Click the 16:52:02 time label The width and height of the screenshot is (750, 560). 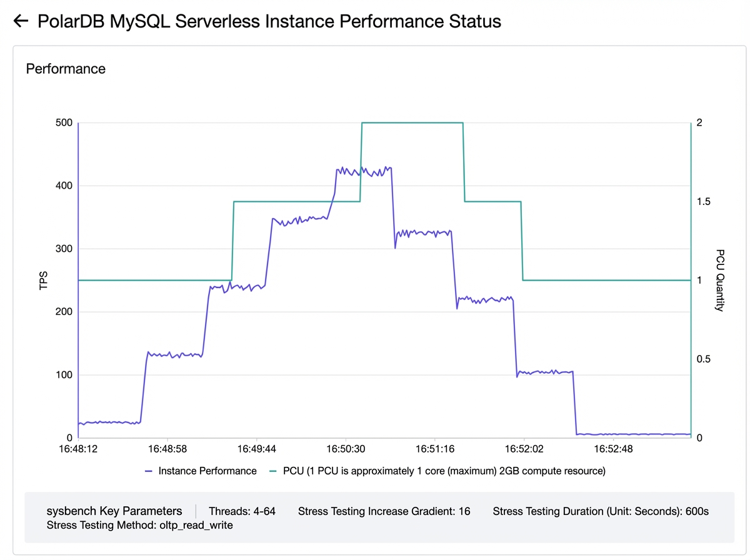click(x=524, y=449)
